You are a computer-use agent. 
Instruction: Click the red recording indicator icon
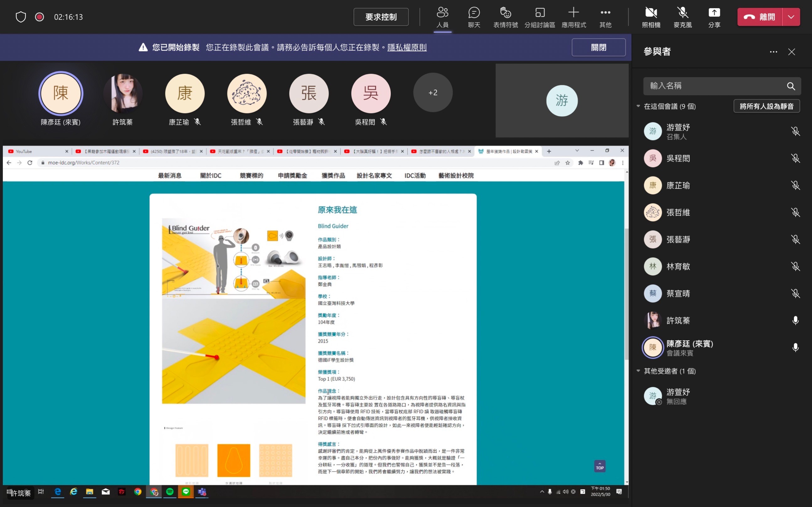click(39, 17)
